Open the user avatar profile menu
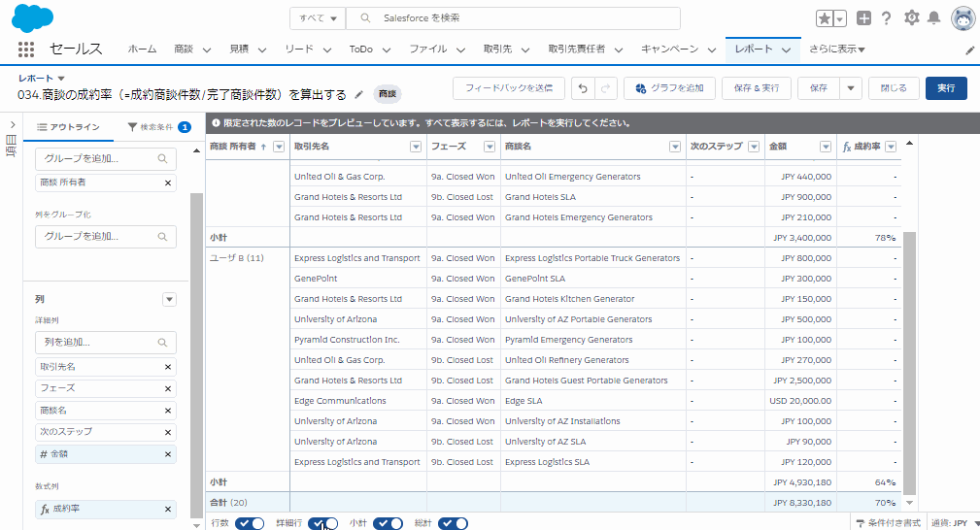This screenshot has width=980, height=530. [963, 18]
